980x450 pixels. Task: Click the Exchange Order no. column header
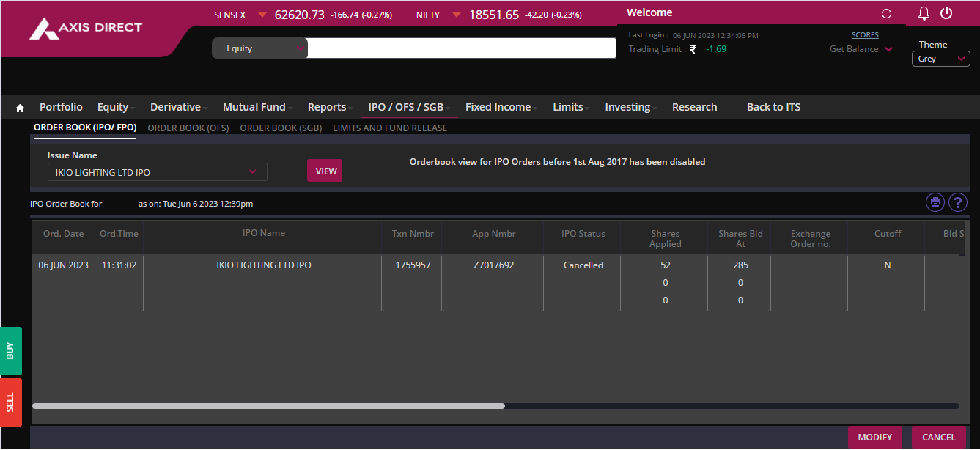[x=811, y=239]
